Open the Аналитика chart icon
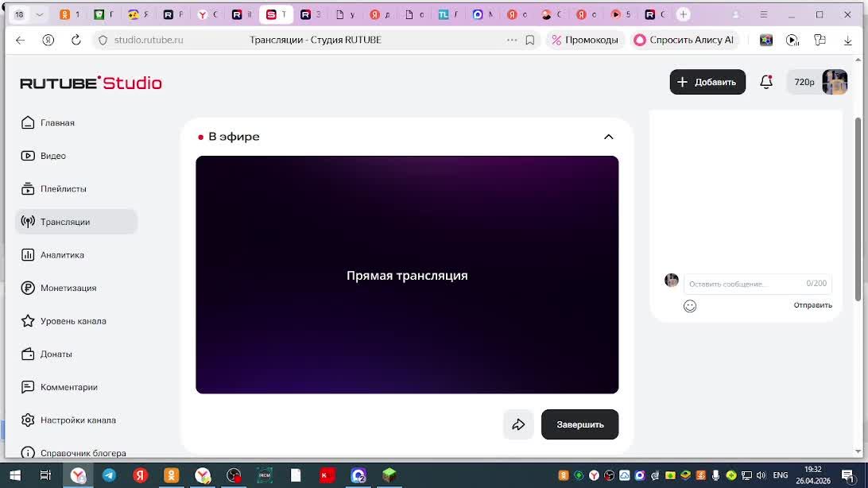Viewport: 868px width, 488px height. (28, 255)
